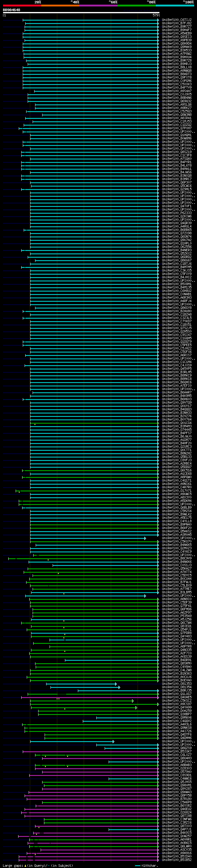Click the red 20% identity legend segment
The width and height of the screenshot is (197, 868).
pyautogui.click(x=22, y=6)
